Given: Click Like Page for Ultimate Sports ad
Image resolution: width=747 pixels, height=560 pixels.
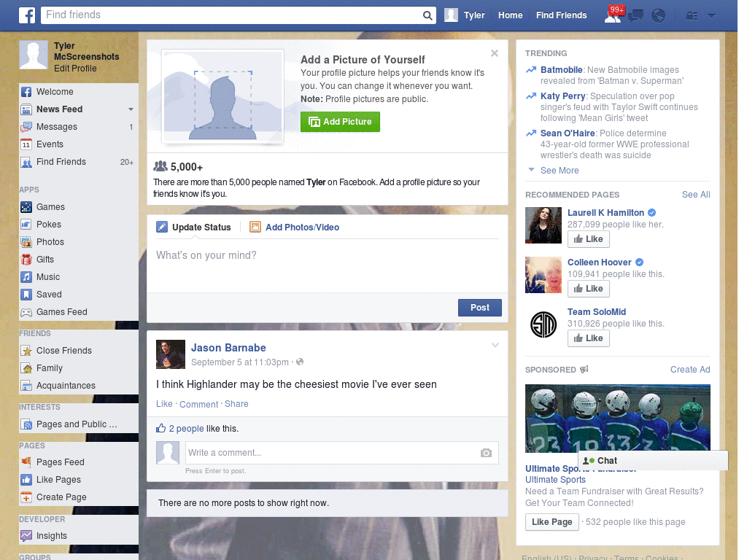Looking at the screenshot, I should coord(551,522).
